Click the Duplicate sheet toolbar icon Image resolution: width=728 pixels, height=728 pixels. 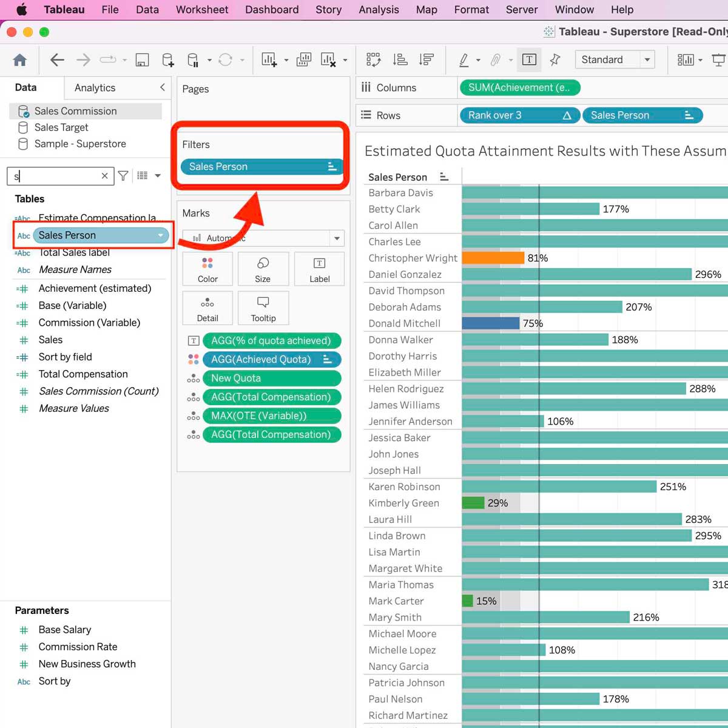303,59
